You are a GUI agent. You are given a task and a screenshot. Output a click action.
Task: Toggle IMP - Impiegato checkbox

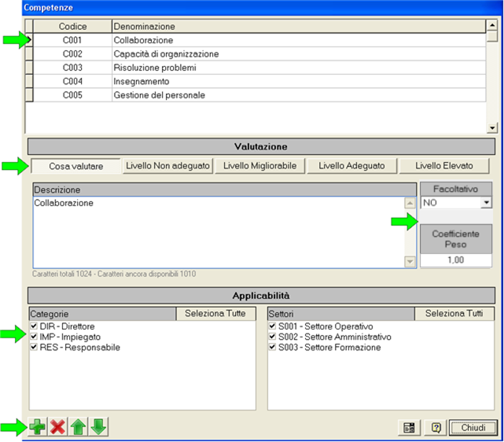click(33, 337)
